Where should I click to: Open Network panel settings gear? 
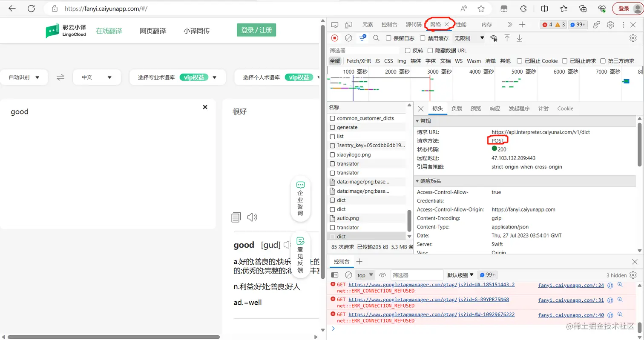click(633, 38)
